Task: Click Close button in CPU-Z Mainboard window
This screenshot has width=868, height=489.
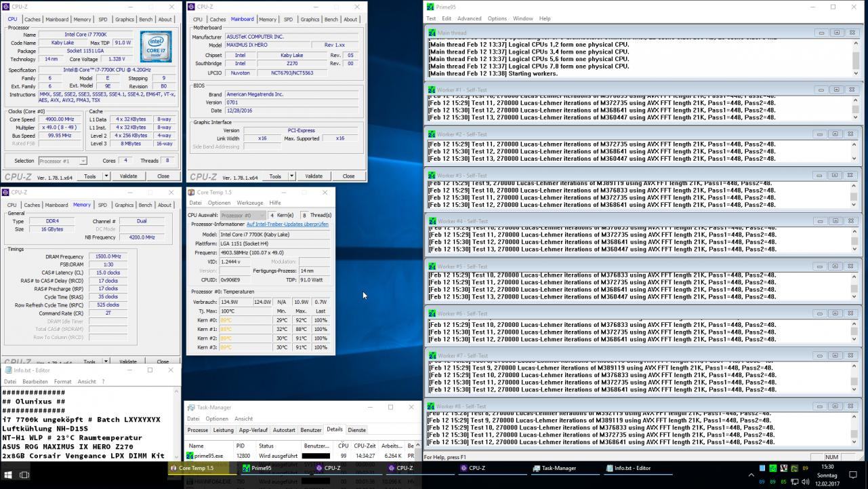Action: pos(348,176)
